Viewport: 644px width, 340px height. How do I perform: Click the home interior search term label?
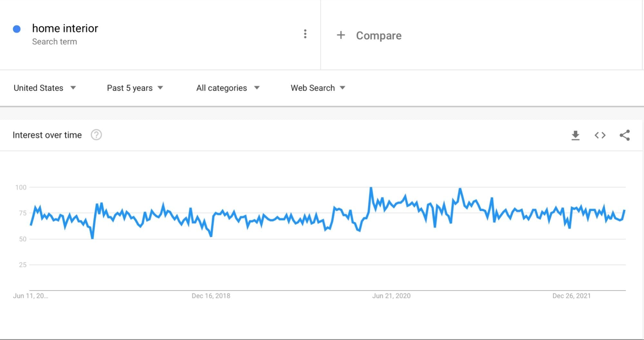pos(65,28)
